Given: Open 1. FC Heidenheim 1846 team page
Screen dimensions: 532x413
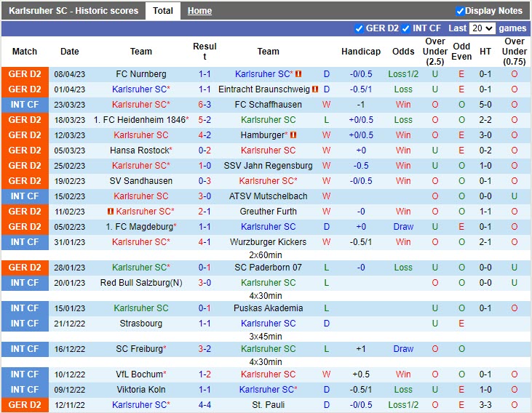Looking at the screenshot, I should 140,120.
